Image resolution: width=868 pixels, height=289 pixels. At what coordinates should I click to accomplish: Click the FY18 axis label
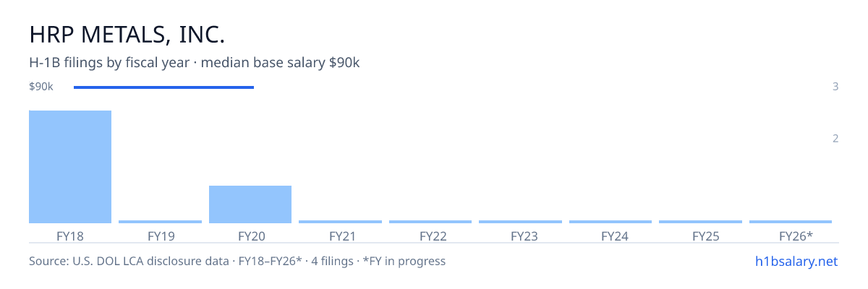tap(70, 236)
